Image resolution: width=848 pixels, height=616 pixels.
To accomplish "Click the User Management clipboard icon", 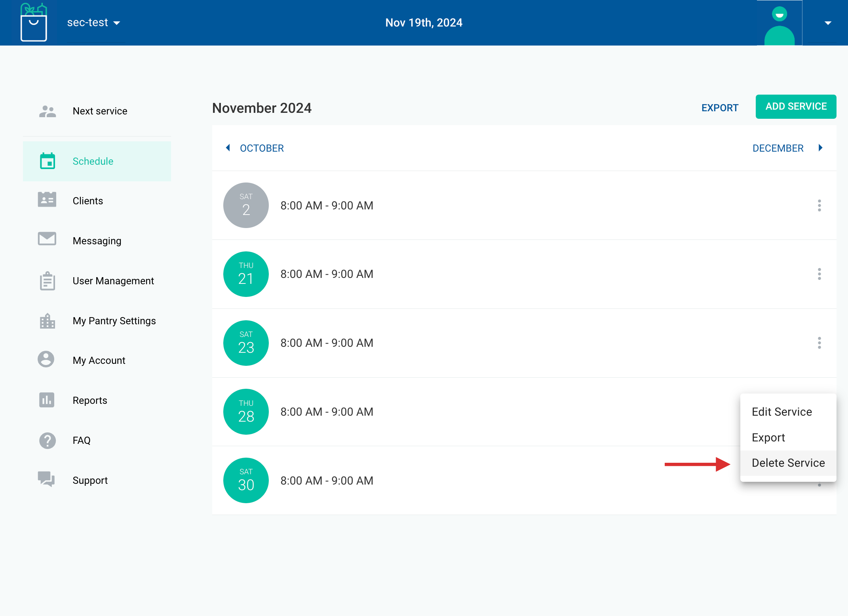I will (48, 281).
